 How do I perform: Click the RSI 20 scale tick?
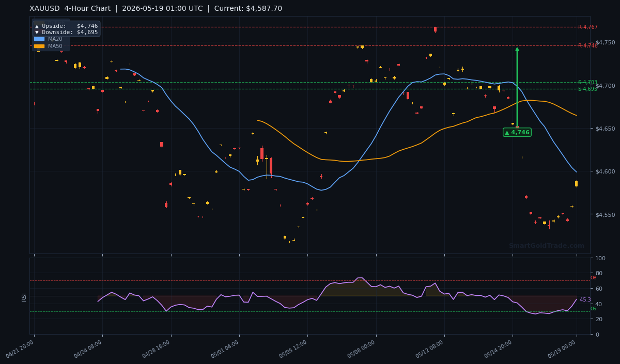point(599,319)
